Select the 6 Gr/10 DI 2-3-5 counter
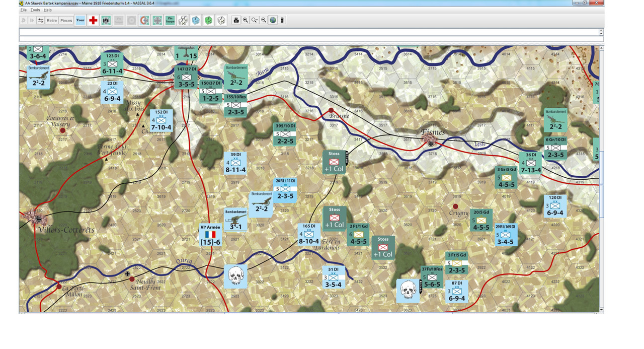The height and width of the screenshot is (349, 644). [555, 148]
